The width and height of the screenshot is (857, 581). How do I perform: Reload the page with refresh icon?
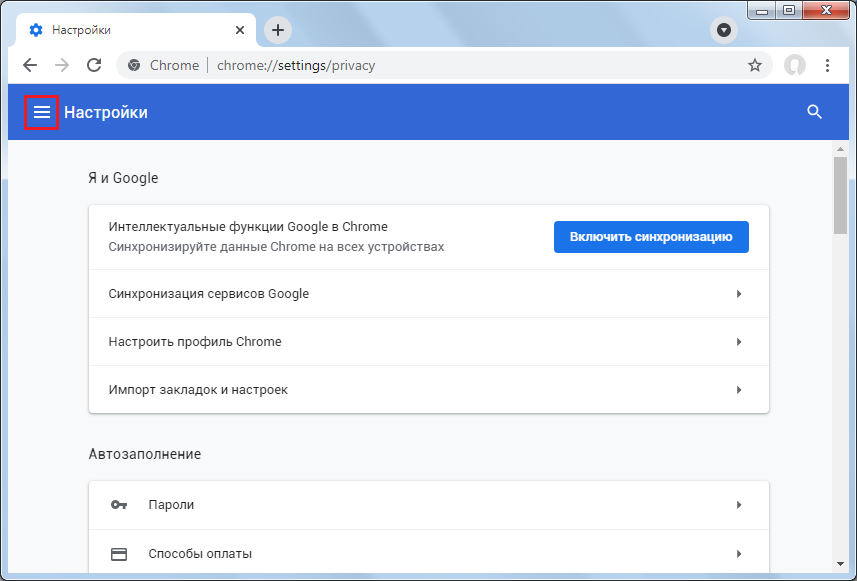coord(94,66)
